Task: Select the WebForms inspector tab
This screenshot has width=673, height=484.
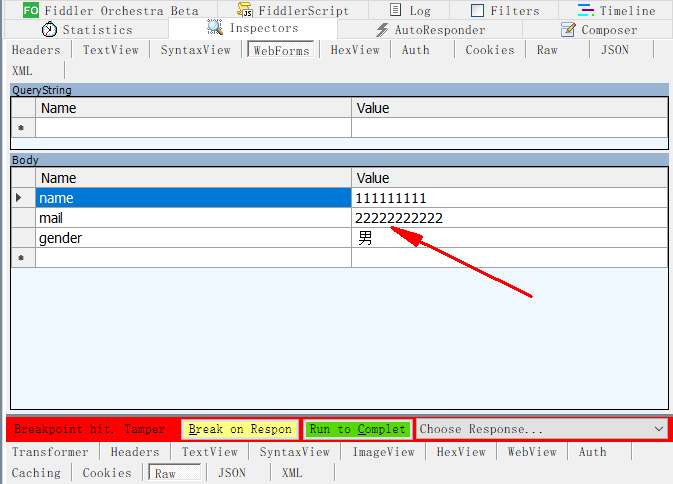Action: click(281, 50)
